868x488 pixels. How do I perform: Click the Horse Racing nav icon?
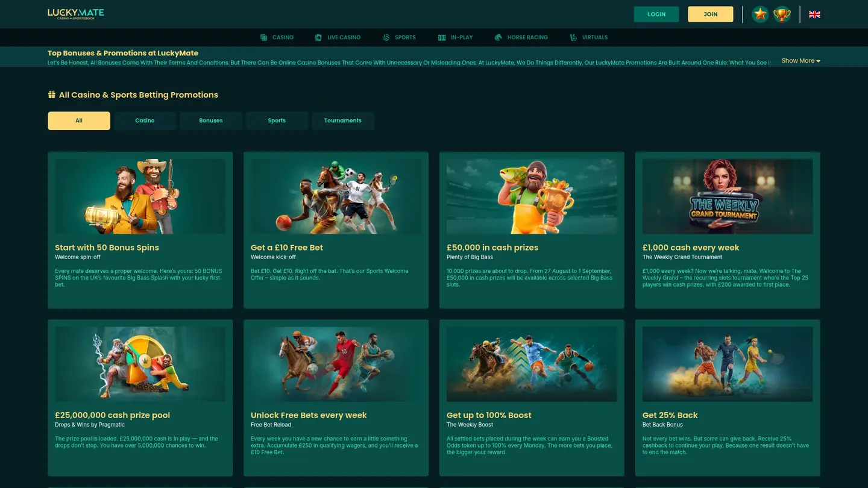pos(498,37)
